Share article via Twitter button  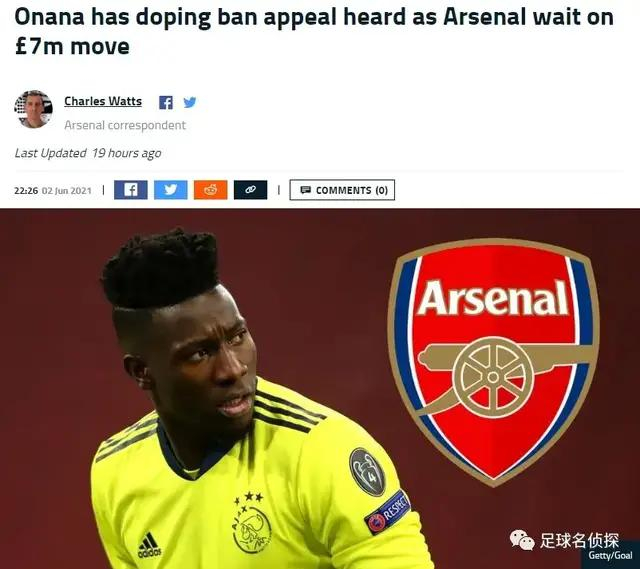(171, 190)
